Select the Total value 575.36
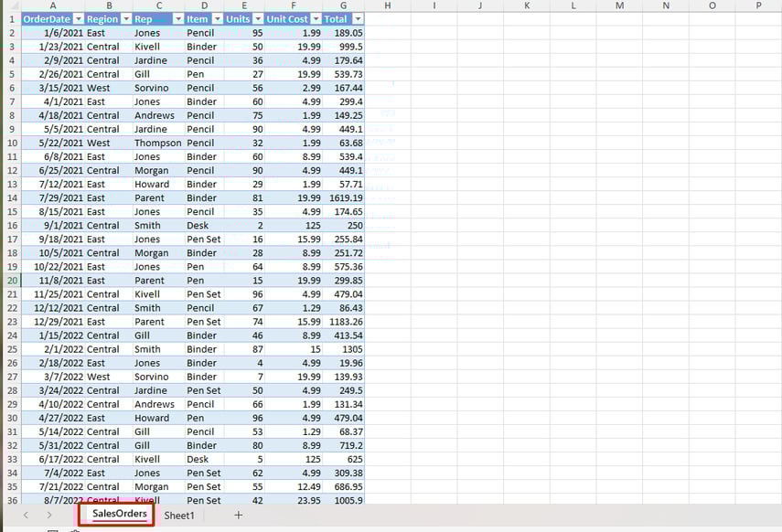 coord(343,267)
